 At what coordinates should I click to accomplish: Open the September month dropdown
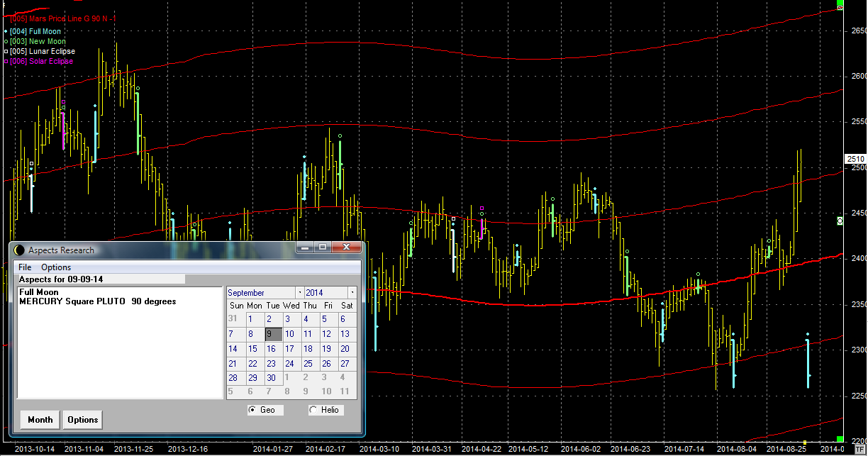(x=299, y=293)
